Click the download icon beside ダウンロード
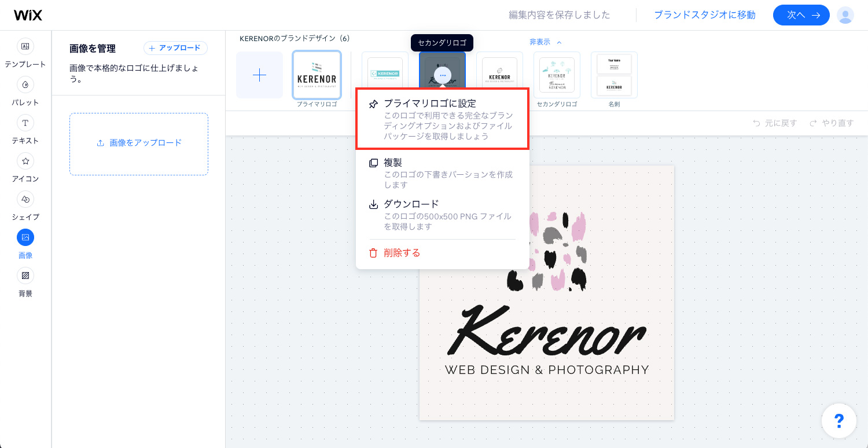 point(374,204)
